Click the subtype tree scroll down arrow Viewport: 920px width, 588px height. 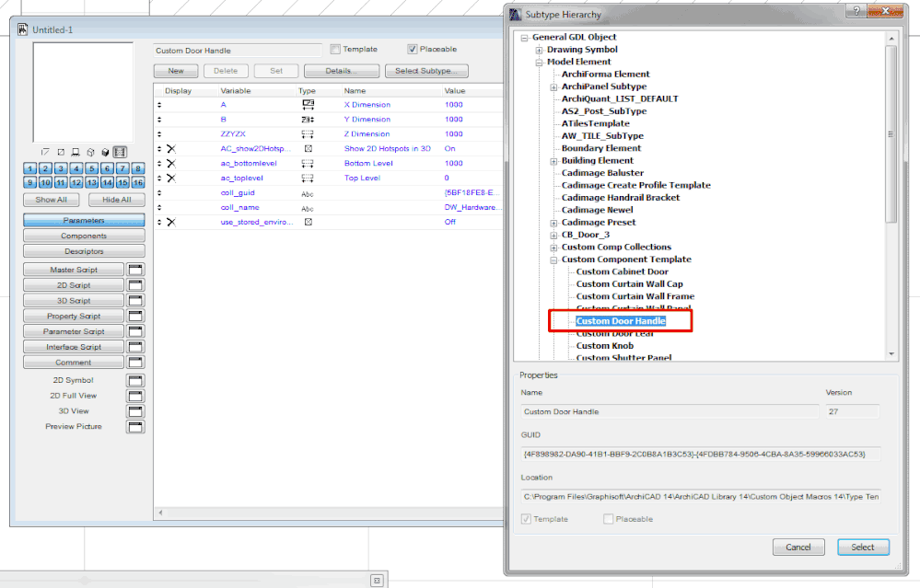pos(891,354)
